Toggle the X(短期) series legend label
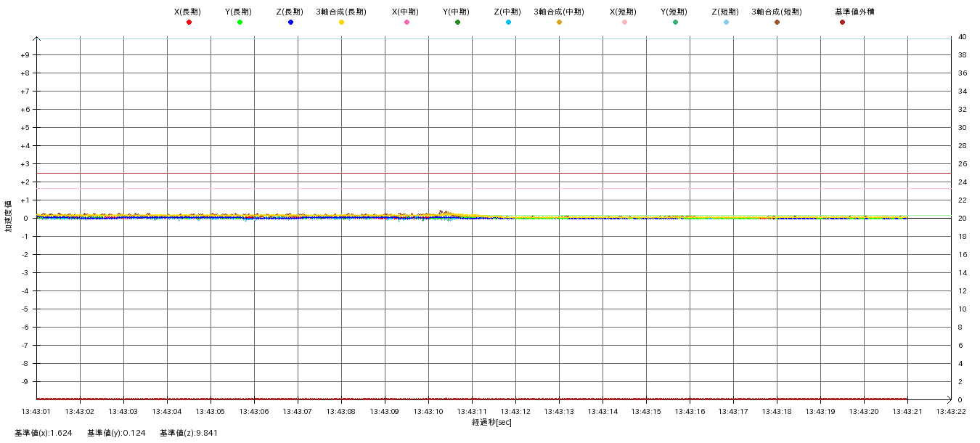This screenshot has width=980, height=443. [x=624, y=12]
